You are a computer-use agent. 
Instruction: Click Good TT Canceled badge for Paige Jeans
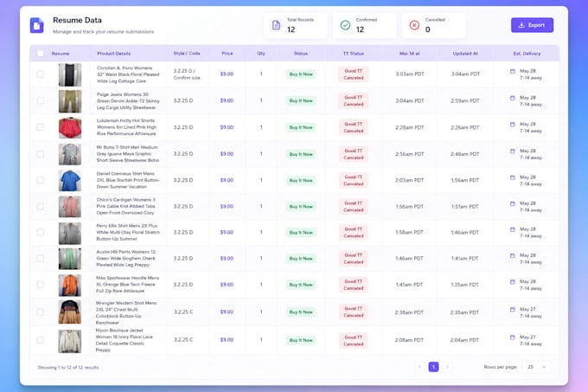[354, 101]
